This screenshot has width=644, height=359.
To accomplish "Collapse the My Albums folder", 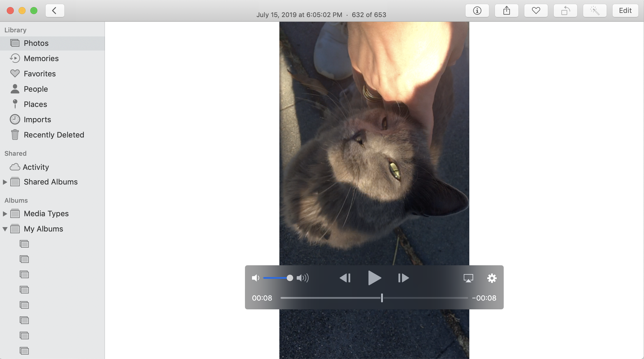I will [5, 229].
